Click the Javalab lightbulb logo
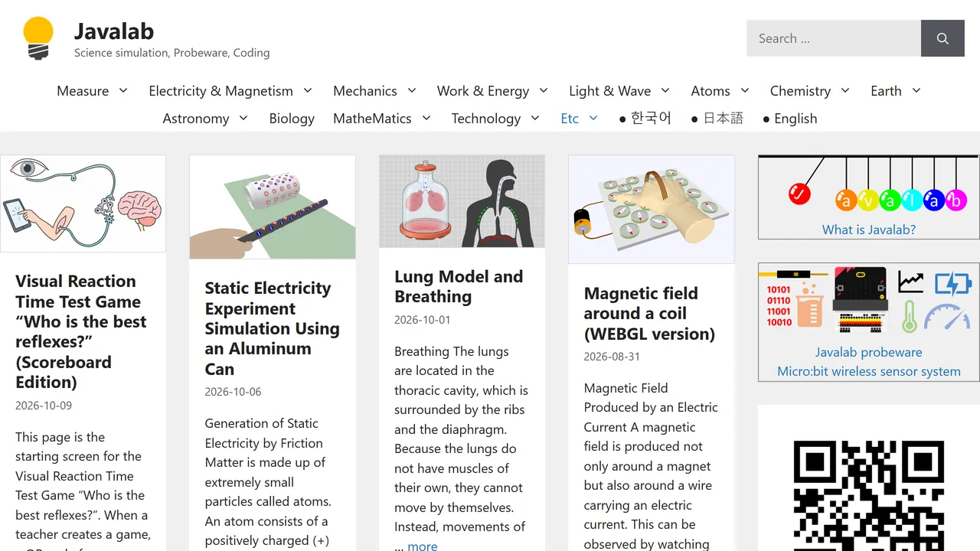 click(x=38, y=38)
